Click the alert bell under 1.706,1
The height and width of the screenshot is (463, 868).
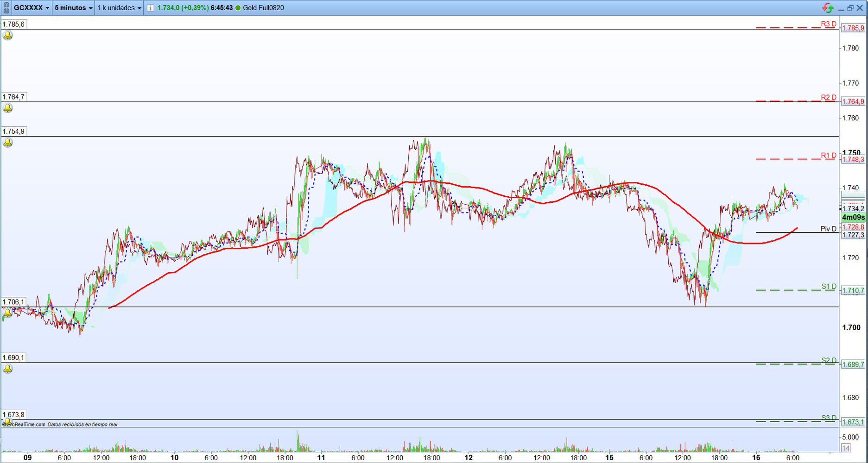(x=7, y=313)
